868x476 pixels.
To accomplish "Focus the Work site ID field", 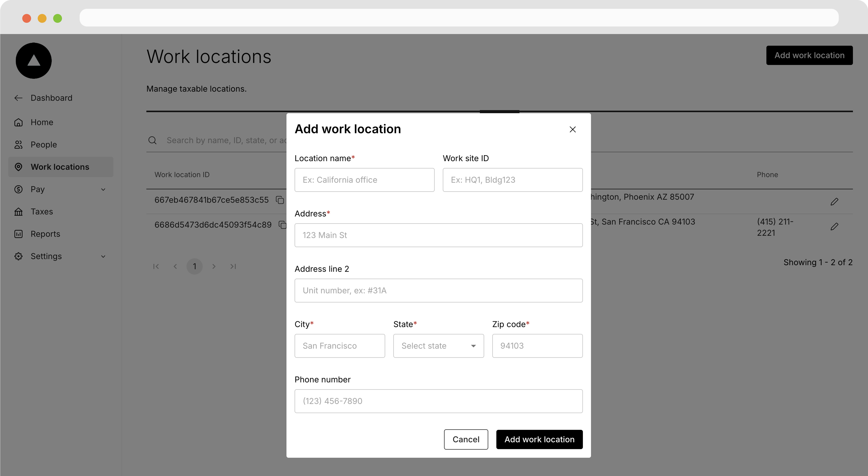I will pos(513,180).
